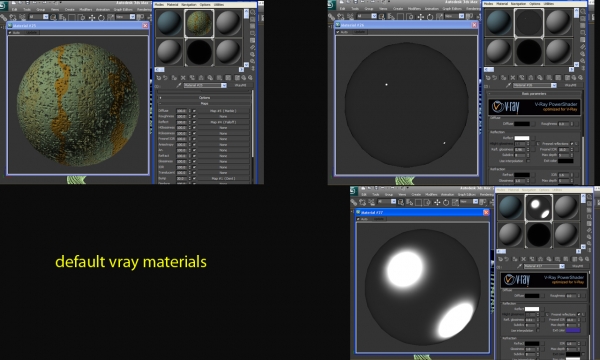Click Material/Map Navigator icon, Material #25 editor
This screenshot has height=360, width=600.
pyautogui.click(x=253, y=68)
